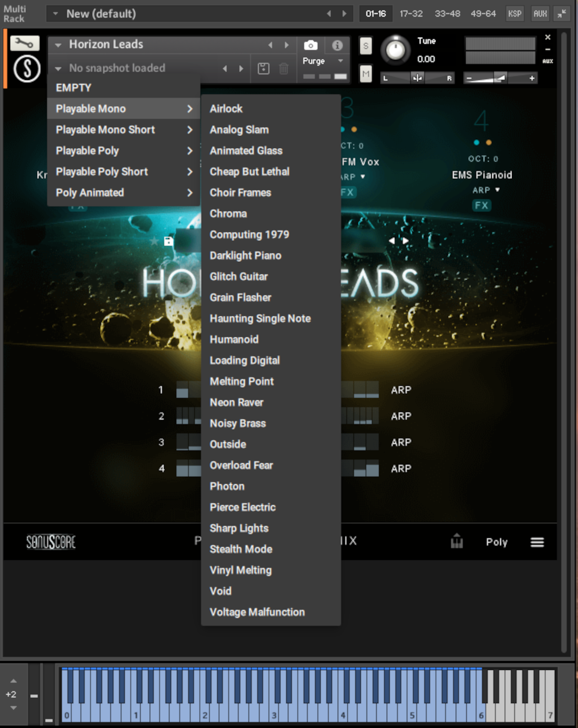Toggle Poly mode at the bottom
578x728 pixels.
click(x=497, y=542)
